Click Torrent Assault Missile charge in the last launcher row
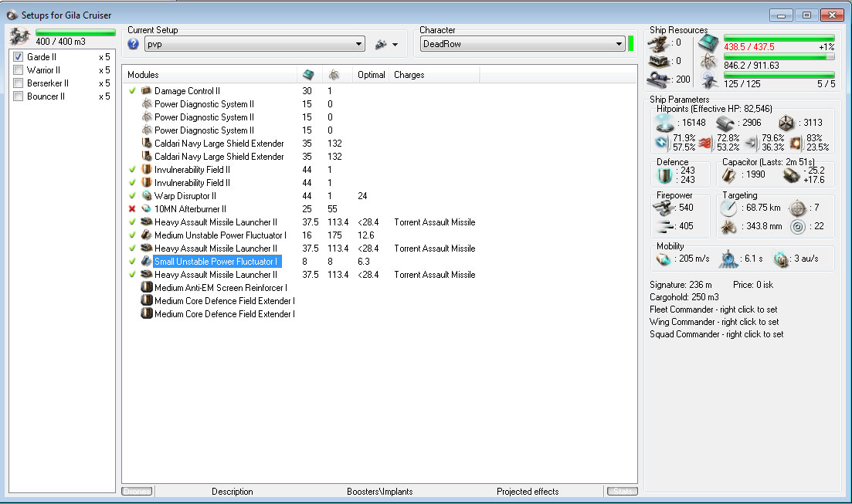Screen dimensions: 852x504 click(435, 274)
